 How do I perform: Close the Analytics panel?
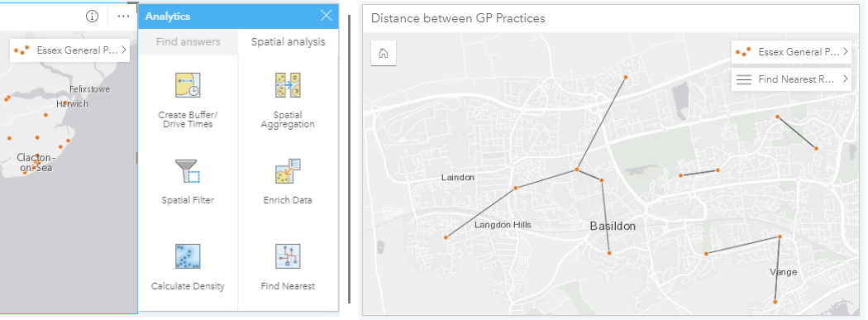pos(327,16)
